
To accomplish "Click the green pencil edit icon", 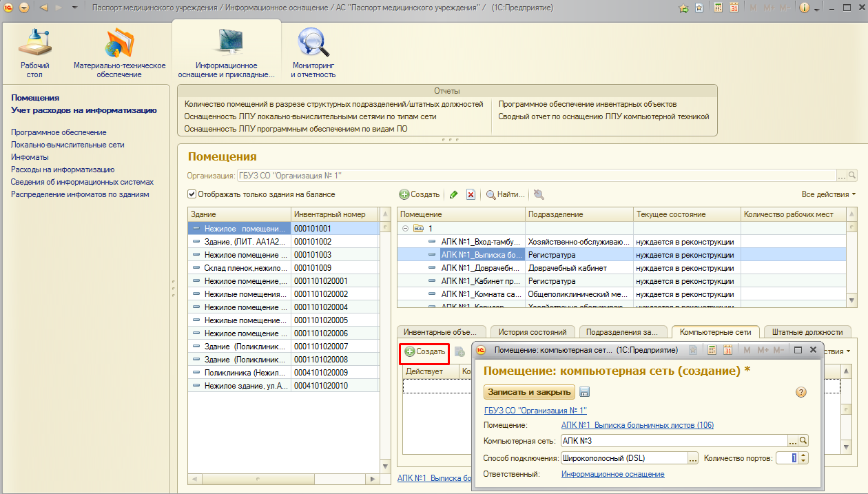I will pos(453,195).
